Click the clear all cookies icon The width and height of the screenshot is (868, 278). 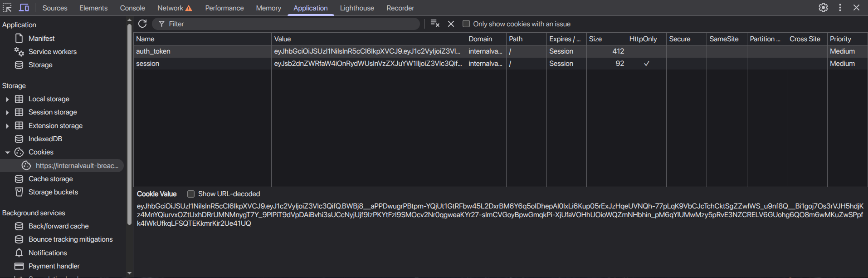tap(434, 24)
